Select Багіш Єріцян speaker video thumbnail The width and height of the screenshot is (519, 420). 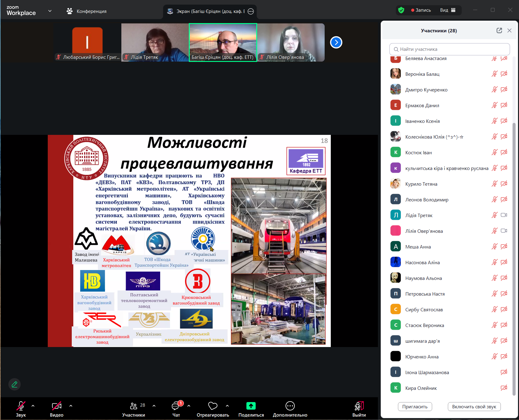pyautogui.click(x=223, y=42)
